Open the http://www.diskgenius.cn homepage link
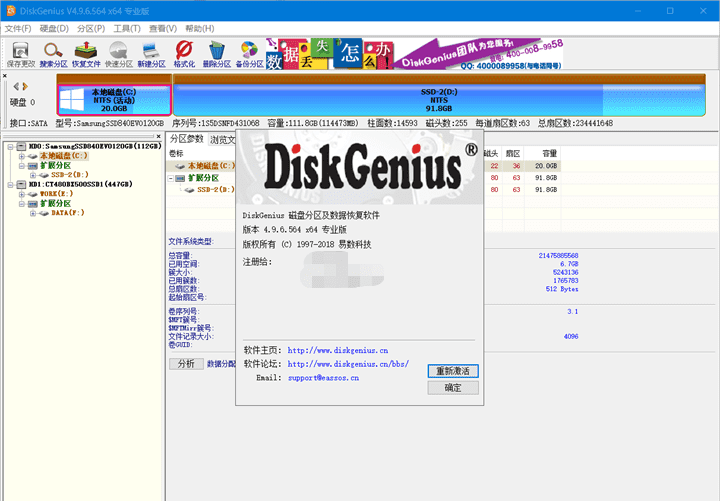Viewport: 720px width, 501px height. tap(338, 350)
